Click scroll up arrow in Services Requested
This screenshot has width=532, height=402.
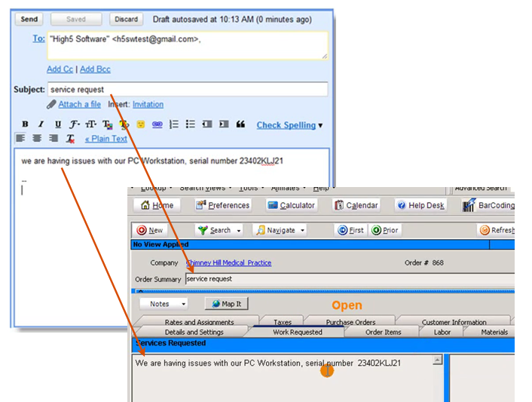438,360
